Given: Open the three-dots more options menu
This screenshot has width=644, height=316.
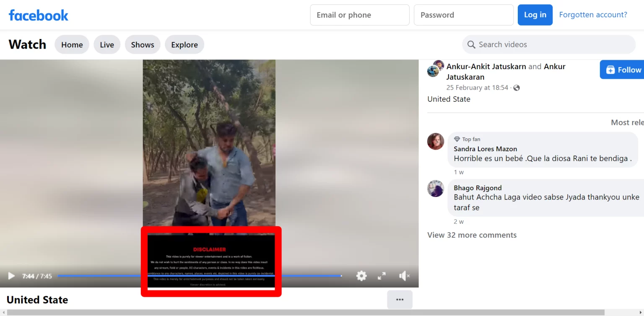Looking at the screenshot, I should pos(400,300).
